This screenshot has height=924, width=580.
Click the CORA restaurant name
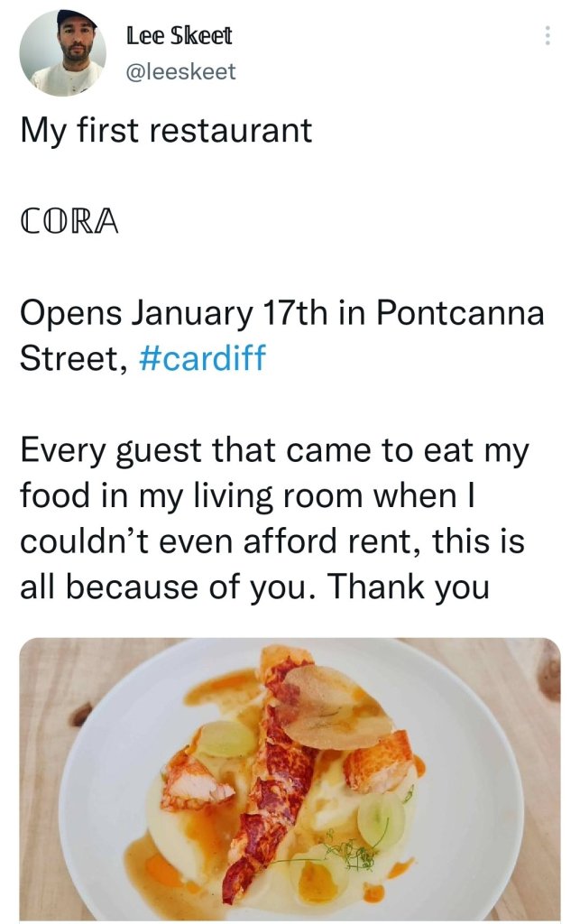click(69, 222)
